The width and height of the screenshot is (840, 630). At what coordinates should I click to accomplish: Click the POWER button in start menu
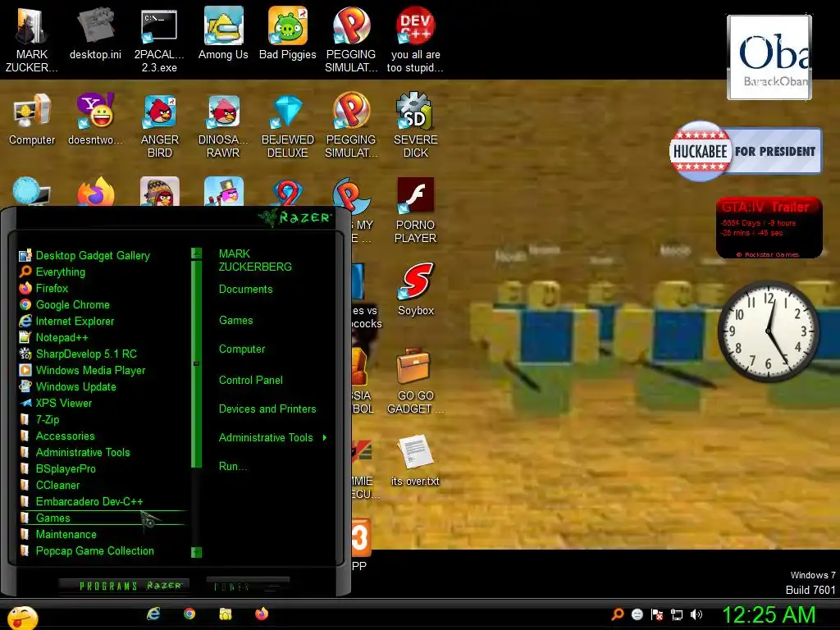coord(247,586)
